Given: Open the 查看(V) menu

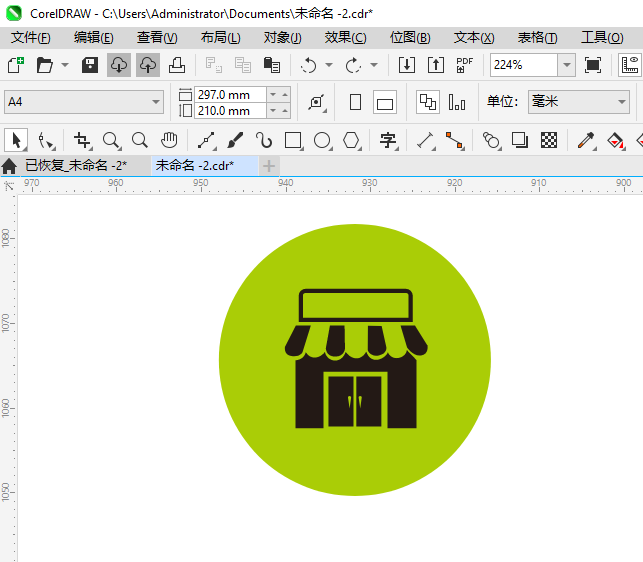Looking at the screenshot, I should click(x=157, y=38).
